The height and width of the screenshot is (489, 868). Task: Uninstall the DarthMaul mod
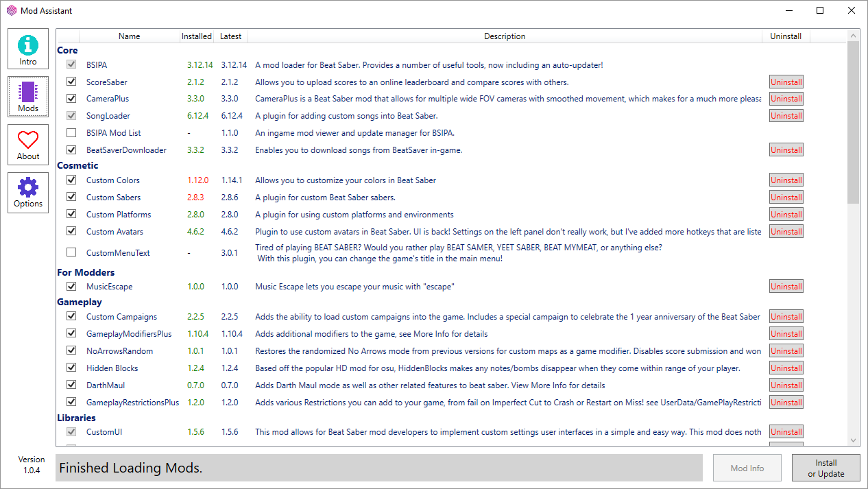pos(786,385)
